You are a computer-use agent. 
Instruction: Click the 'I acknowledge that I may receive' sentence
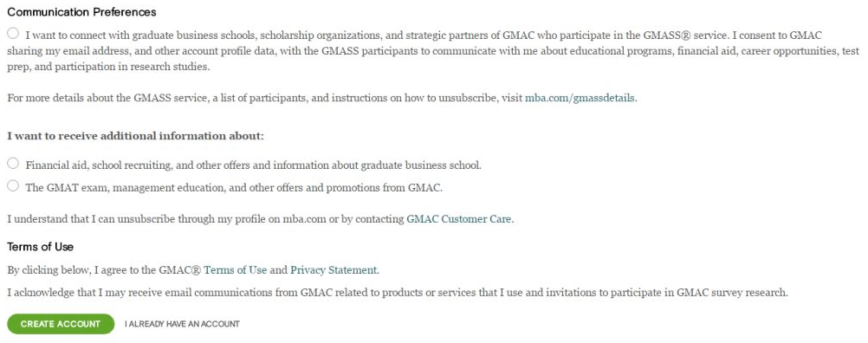coord(398,293)
